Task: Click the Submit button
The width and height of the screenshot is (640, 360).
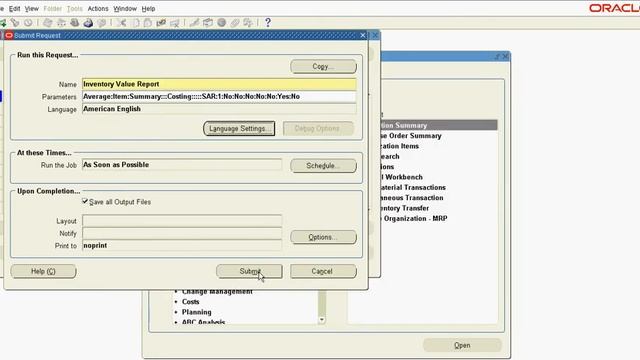Action: tap(249, 271)
